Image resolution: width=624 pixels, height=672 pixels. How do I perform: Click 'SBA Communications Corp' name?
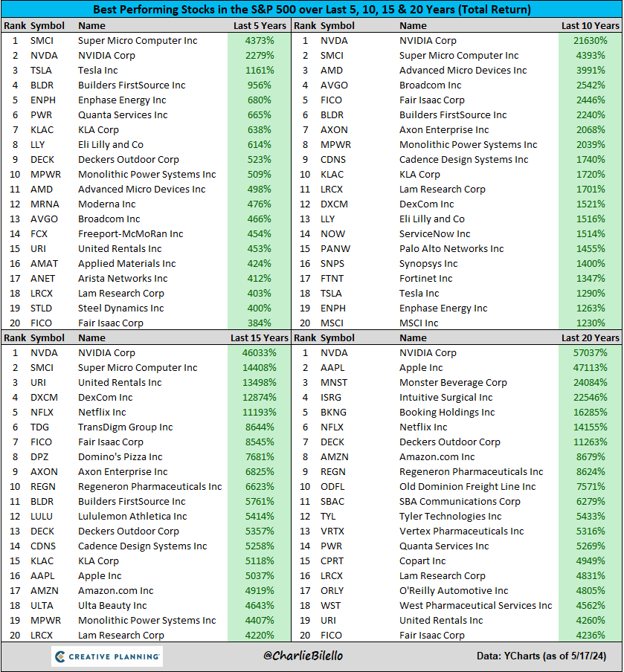[x=460, y=502]
